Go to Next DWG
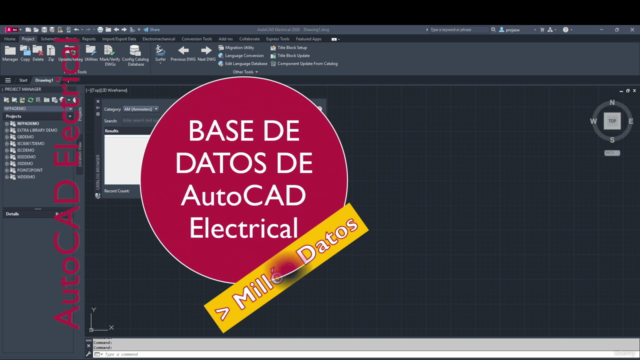640x360 pixels. (x=206, y=53)
